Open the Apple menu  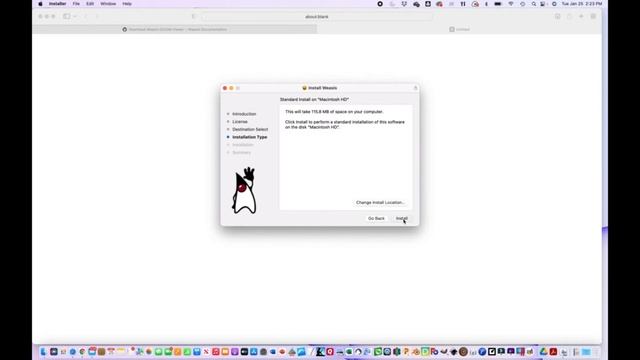tap(40, 4)
